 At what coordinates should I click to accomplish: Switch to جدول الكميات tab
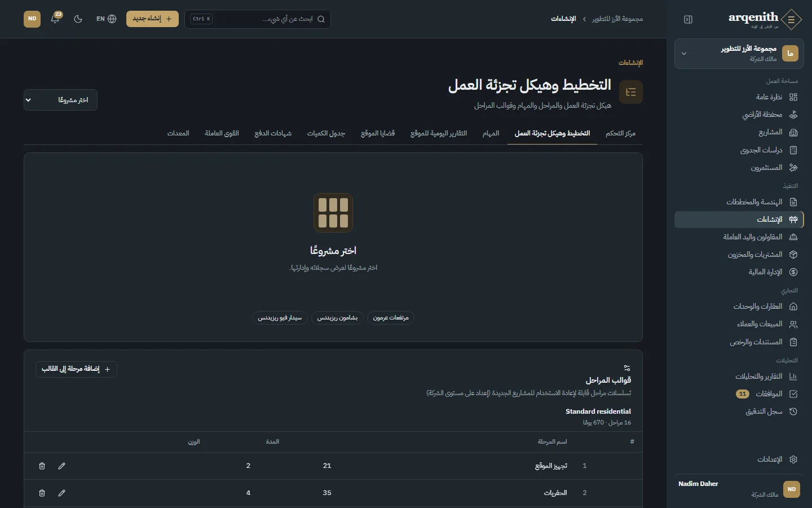(326, 133)
